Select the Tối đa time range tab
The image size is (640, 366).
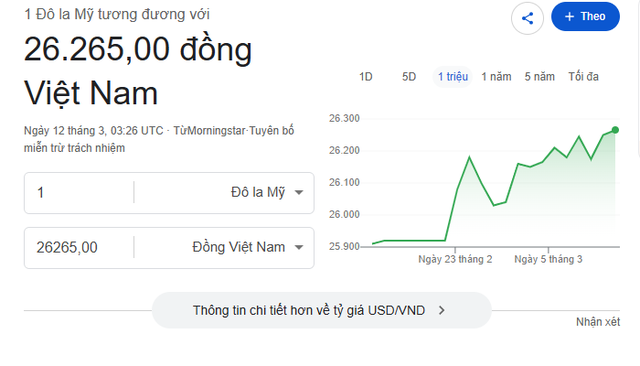coord(583,77)
